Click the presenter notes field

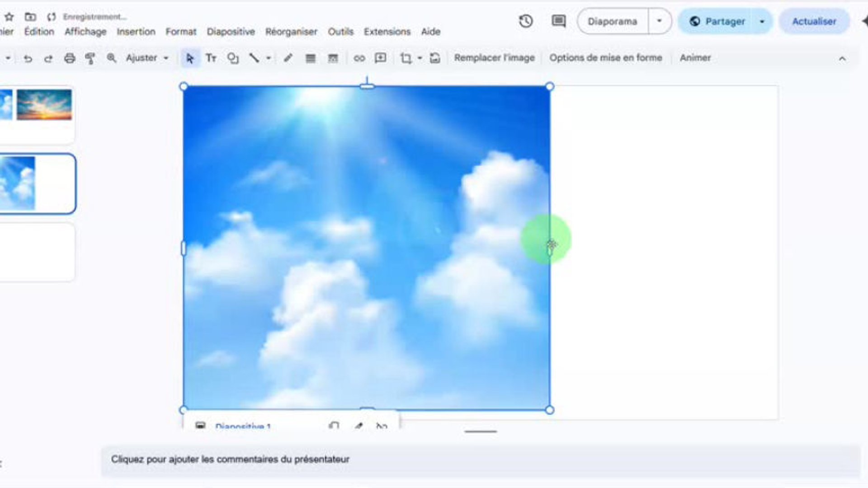pos(481,460)
